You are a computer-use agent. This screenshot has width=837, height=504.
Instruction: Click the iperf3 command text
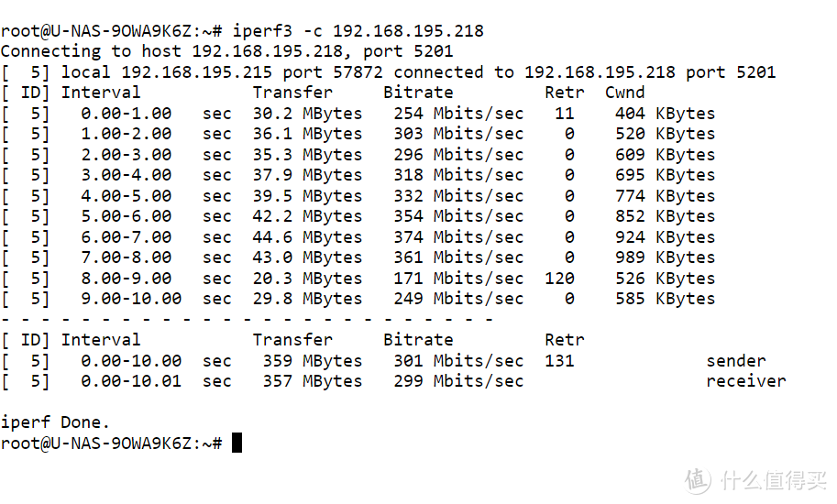pos(358,31)
